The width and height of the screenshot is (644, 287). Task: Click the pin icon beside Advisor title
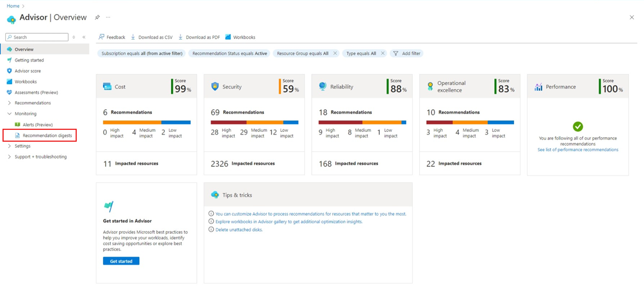coord(97,18)
